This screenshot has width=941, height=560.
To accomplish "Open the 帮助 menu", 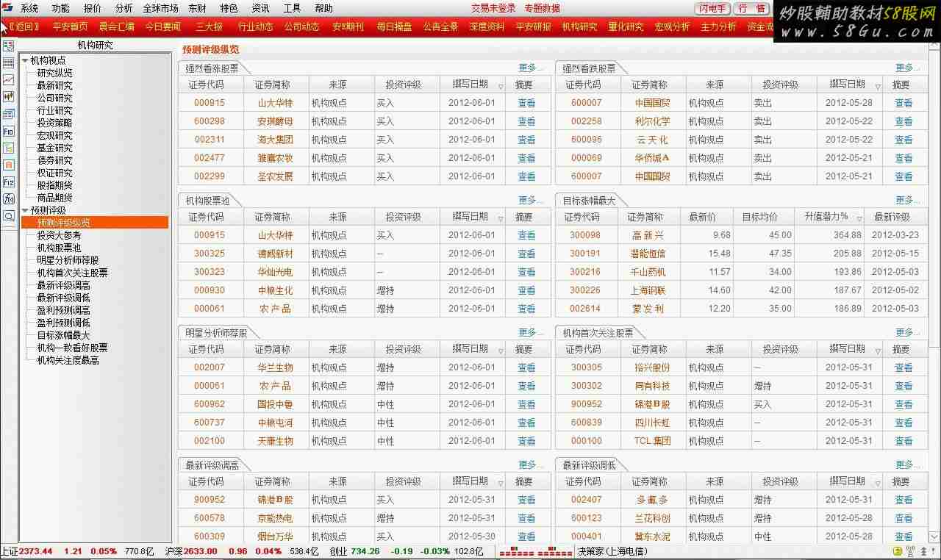I will 323,9.
